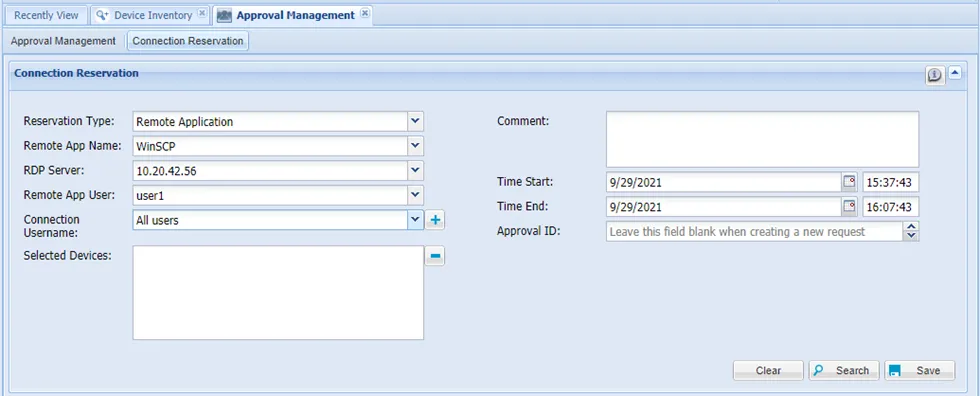Close the Approval Management tab
Screen dimensions: 980x396
pos(365,12)
